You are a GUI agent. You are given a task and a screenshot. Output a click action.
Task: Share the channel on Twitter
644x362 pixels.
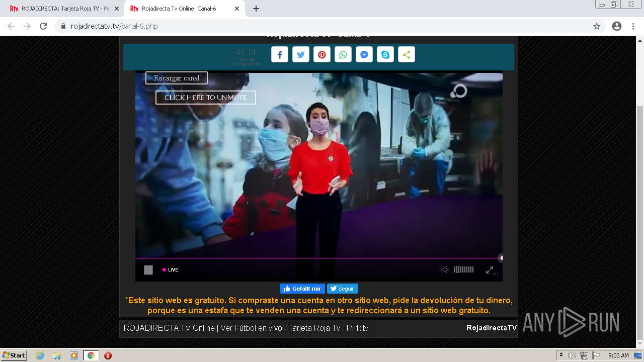301,55
